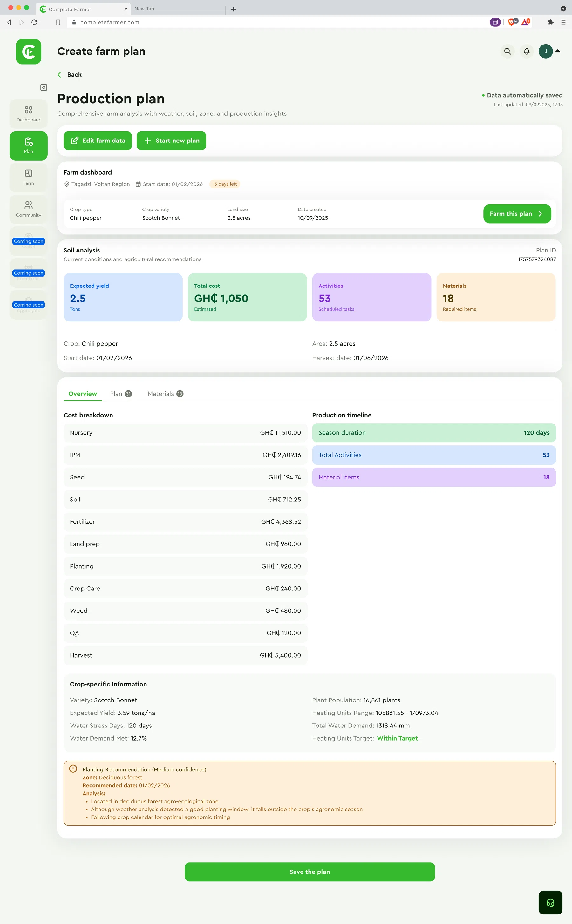Click the '15 days left' badge
Screen dimensions: 572x924
tap(225, 184)
